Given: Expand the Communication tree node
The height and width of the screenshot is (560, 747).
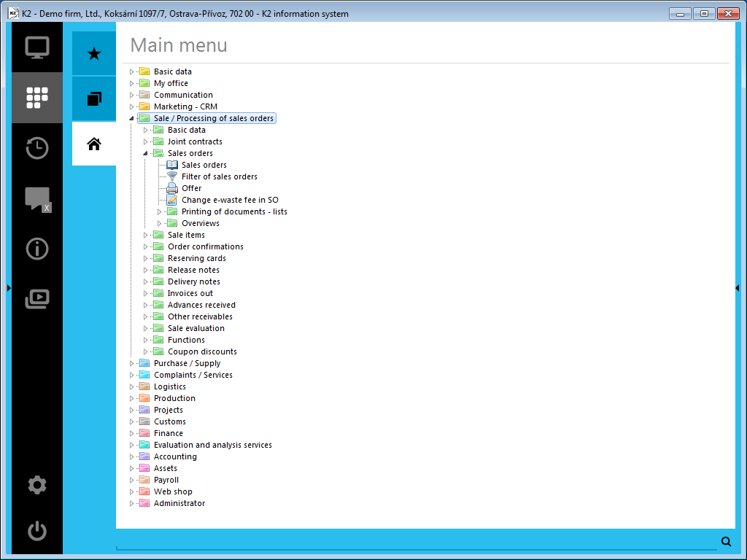Looking at the screenshot, I should [132, 95].
